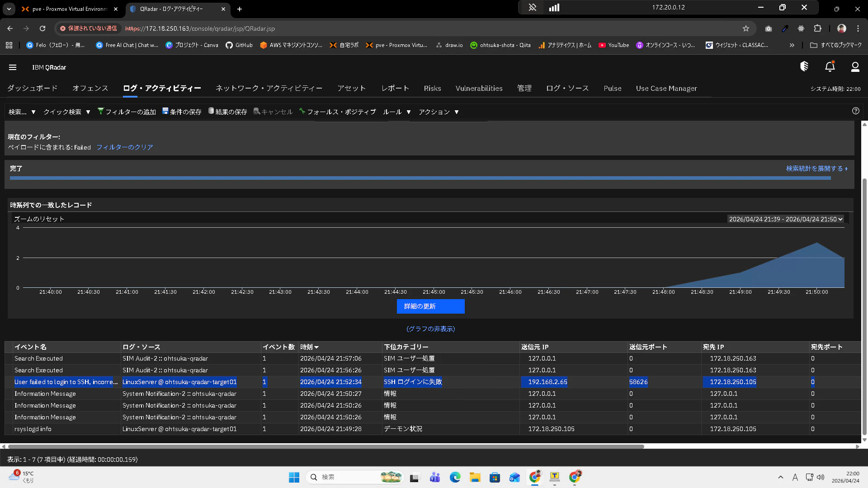Switch to the Offenses tab
The image size is (868, 488).
tap(90, 89)
